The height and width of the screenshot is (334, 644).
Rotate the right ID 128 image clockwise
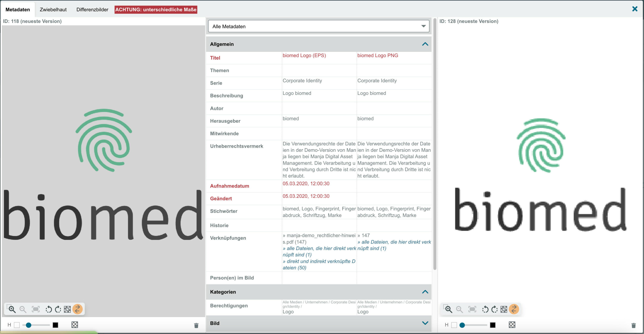coord(495,309)
